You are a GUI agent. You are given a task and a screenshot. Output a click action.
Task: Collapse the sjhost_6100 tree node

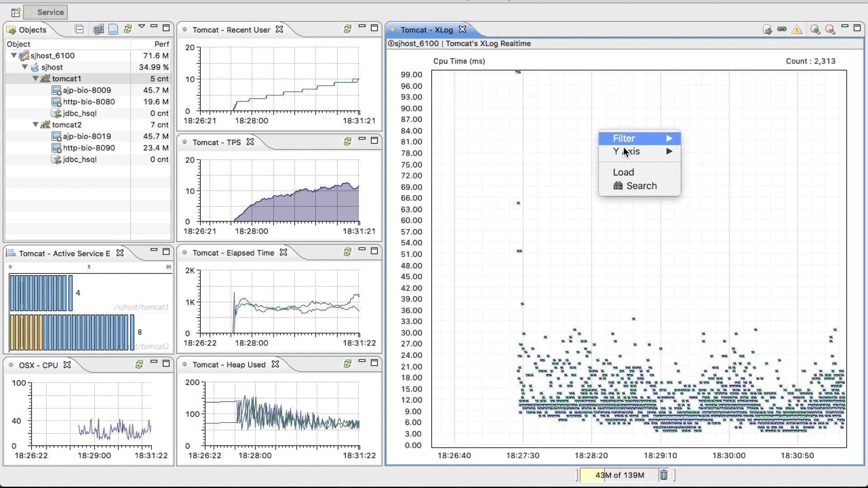tap(14, 56)
